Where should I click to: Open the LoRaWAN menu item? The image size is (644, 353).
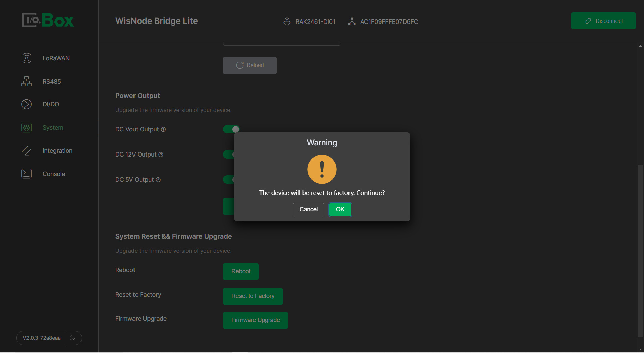click(x=56, y=58)
